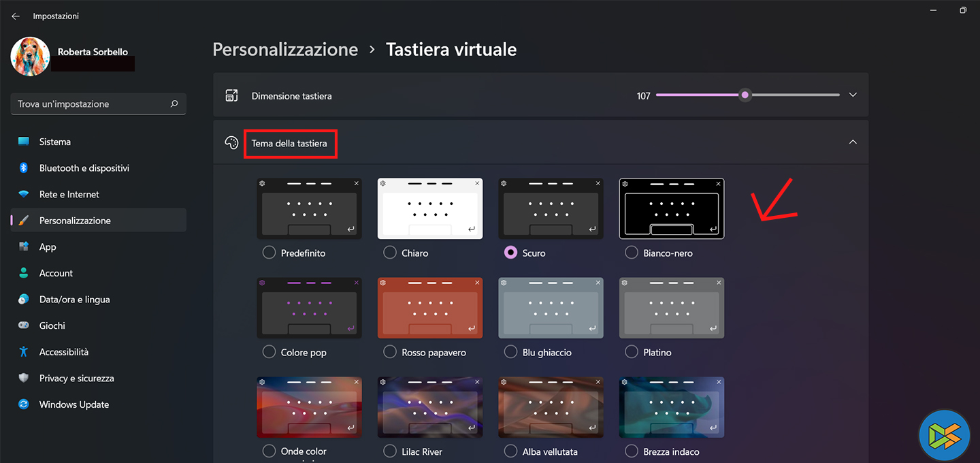
Task: Click the Privacy e sicurezza shield icon
Action: click(24, 378)
